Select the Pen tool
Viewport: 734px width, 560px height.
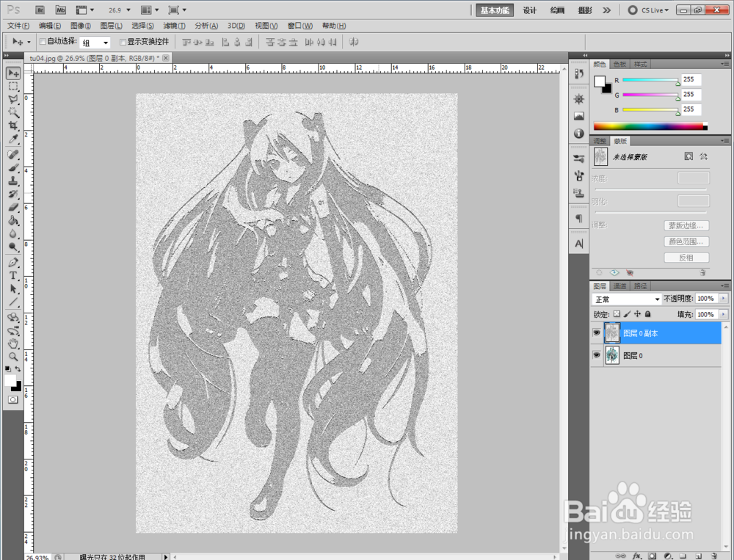coord(13,262)
